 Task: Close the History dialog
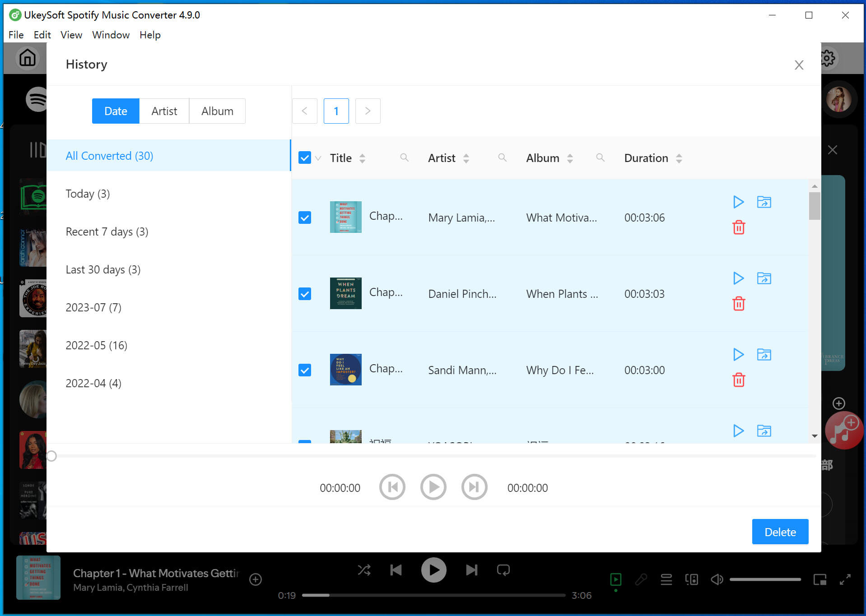tap(799, 65)
